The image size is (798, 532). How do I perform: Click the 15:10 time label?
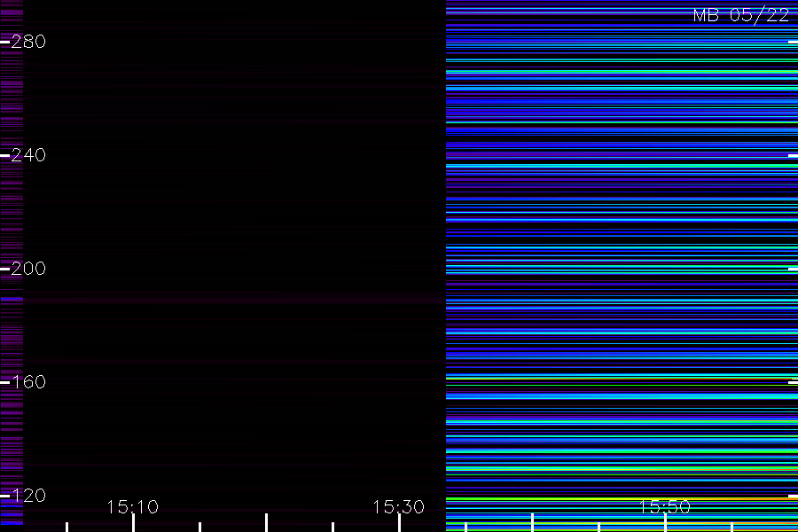tap(133, 507)
